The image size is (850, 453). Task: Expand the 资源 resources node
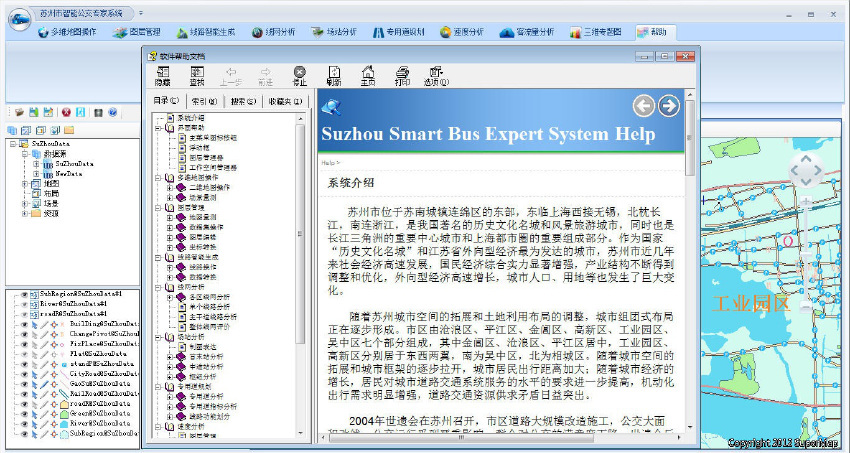pos(24,213)
